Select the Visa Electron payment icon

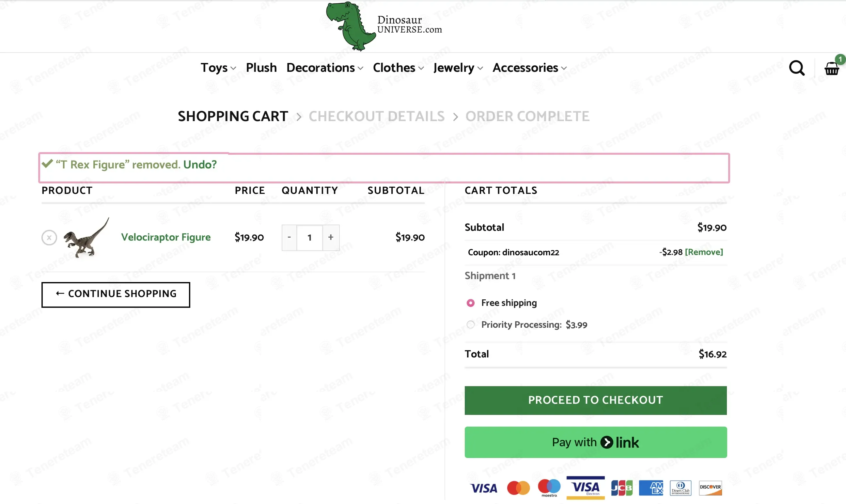(x=585, y=488)
